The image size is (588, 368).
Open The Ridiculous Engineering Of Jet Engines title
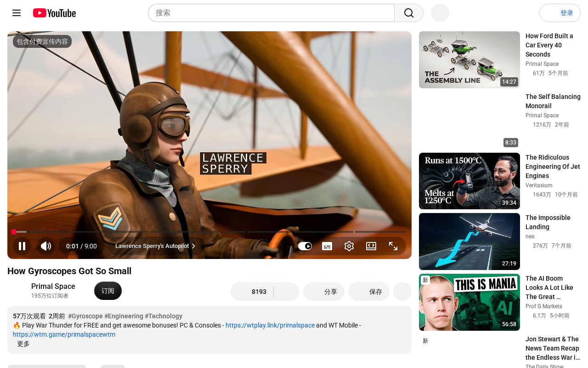pos(553,167)
